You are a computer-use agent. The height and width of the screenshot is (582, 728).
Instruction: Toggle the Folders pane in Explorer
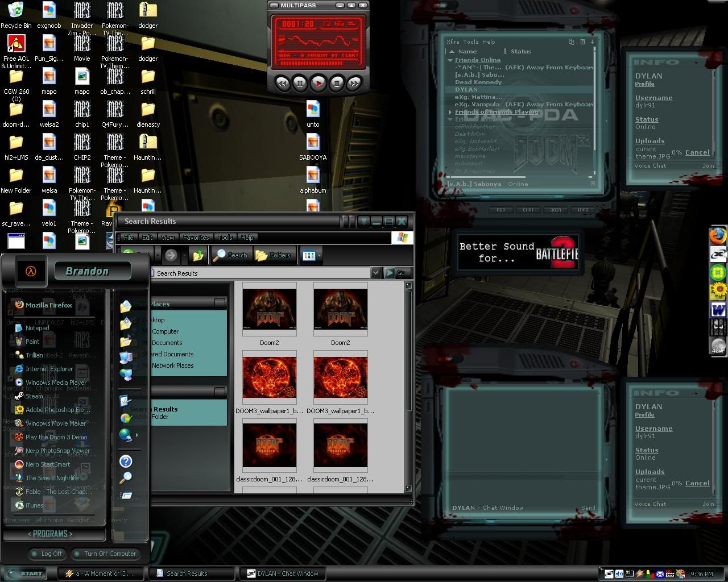click(x=274, y=255)
